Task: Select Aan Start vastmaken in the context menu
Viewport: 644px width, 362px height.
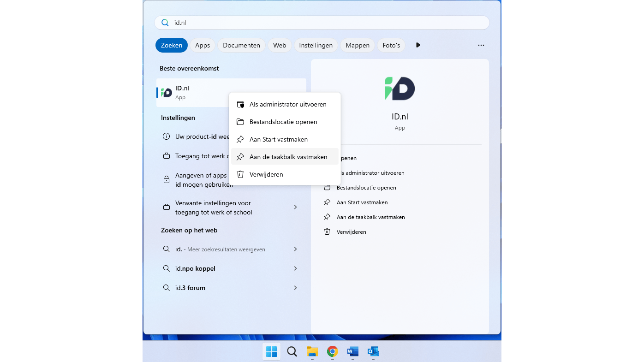Action: (285, 139)
